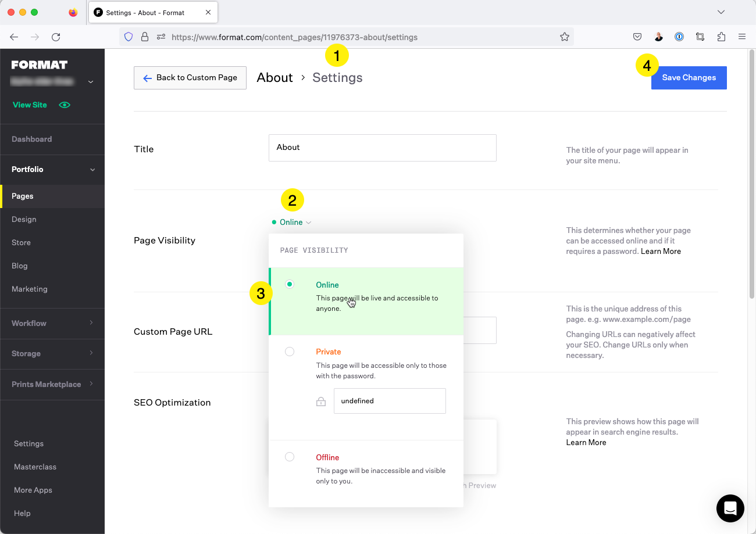Reload the page with refresh icon

[56, 37]
